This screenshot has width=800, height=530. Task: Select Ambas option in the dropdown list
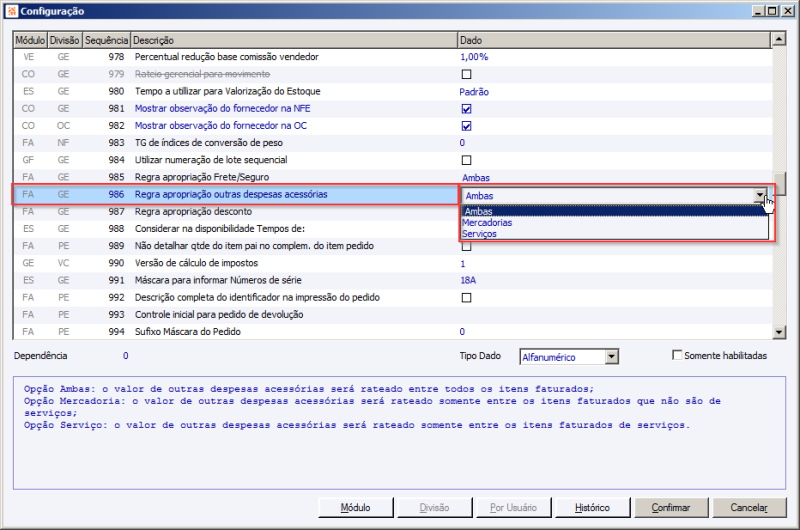pos(614,211)
